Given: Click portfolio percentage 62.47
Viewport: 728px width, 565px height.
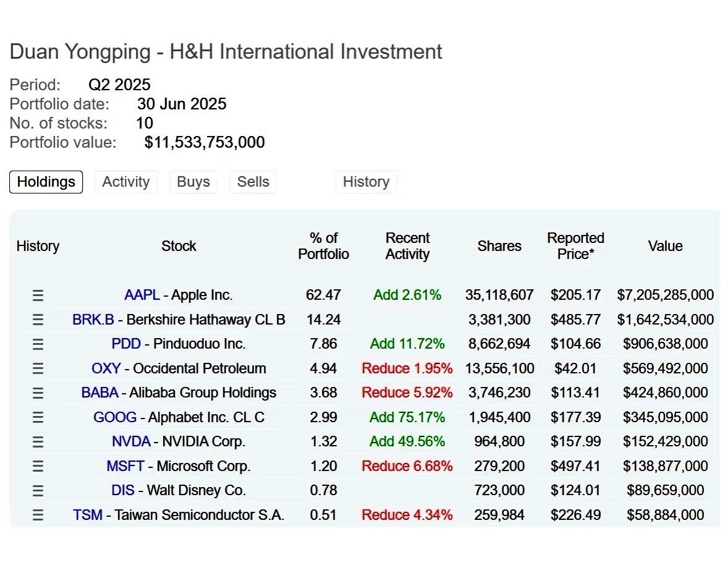Looking at the screenshot, I should pos(324,295).
